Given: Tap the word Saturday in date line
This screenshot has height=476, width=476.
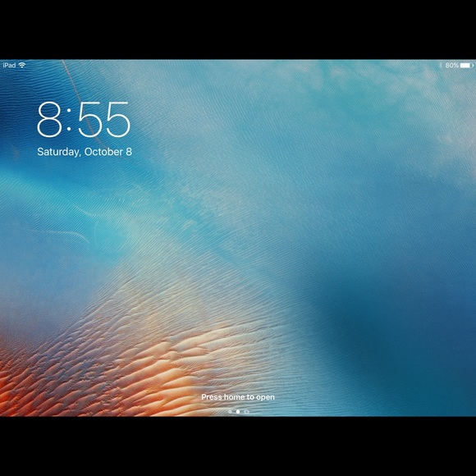Looking at the screenshot, I should click(58, 152).
